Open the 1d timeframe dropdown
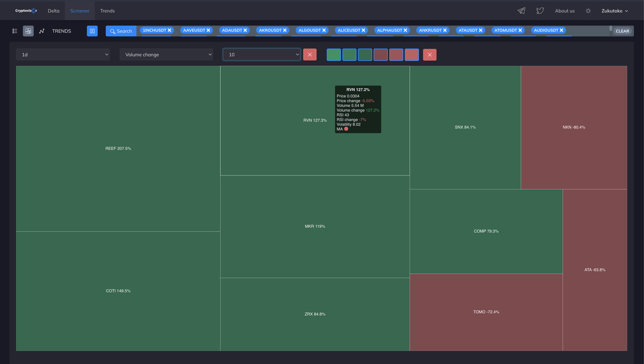644x364 pixels. [63, 55]
